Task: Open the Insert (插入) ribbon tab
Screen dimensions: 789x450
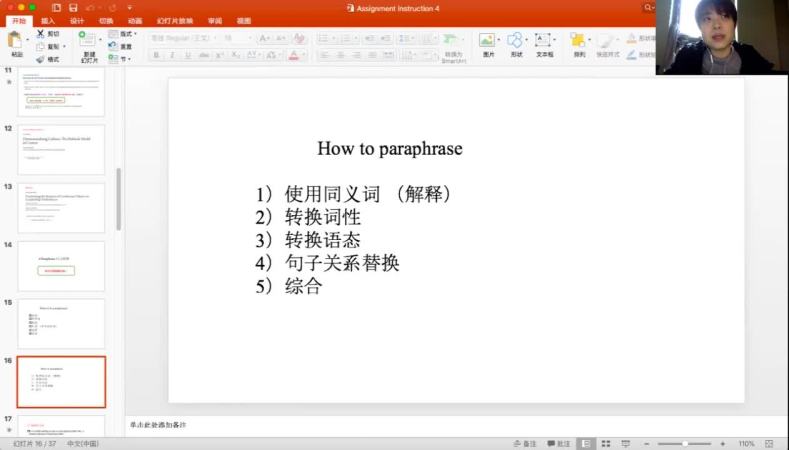Action: coord(48,21)
